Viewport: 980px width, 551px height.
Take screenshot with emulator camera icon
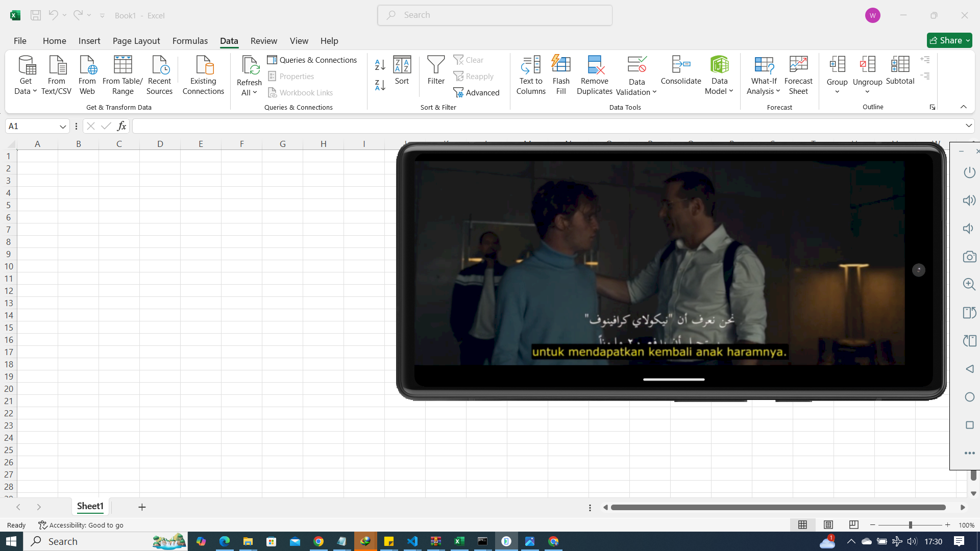pos(969,257)
